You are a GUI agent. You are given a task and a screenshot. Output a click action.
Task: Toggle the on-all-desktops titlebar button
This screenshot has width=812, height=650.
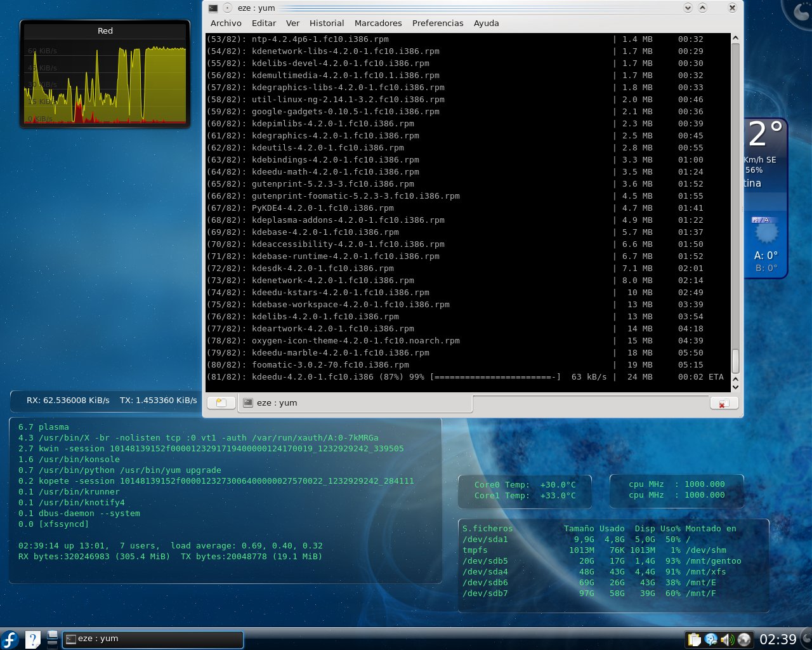(228, 8)
